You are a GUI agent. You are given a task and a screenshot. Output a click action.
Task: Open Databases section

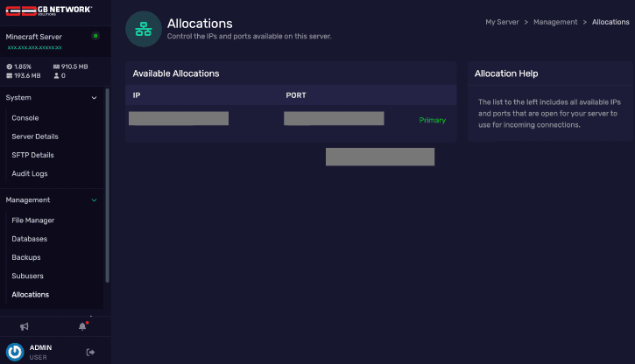point(30,239)
